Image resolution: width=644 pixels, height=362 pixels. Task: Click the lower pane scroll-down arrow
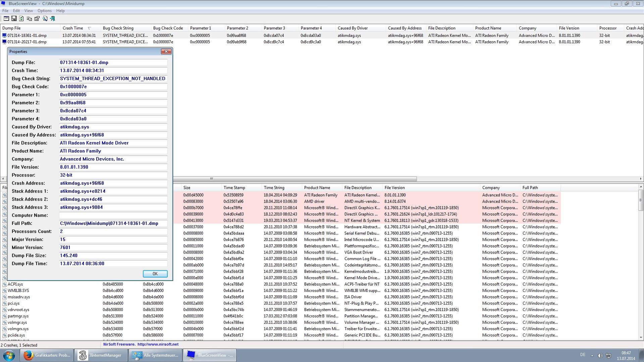pyautogui.click(x=641, y=337)
